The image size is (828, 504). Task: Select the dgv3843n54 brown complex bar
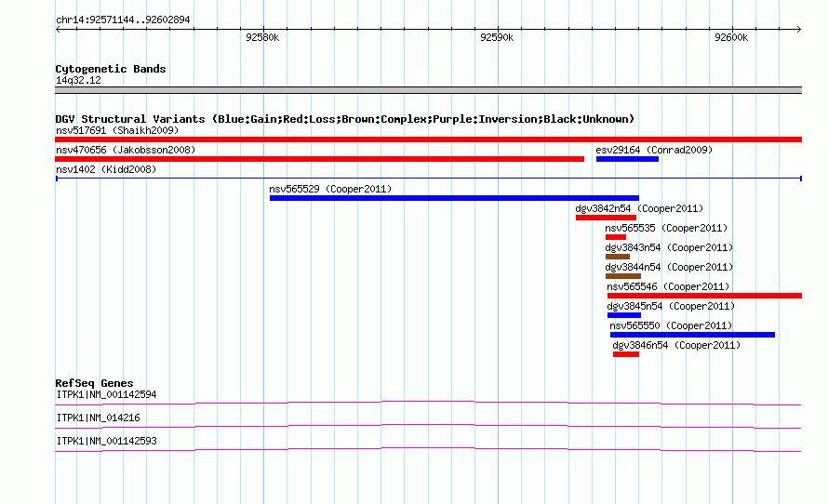618,257
